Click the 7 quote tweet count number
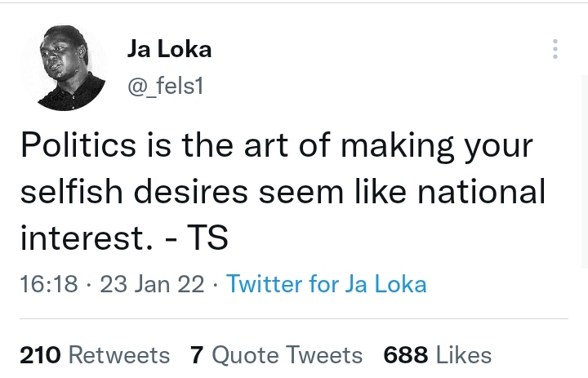Viewport: 588px width, 378px height. click(x=197, y=355)
